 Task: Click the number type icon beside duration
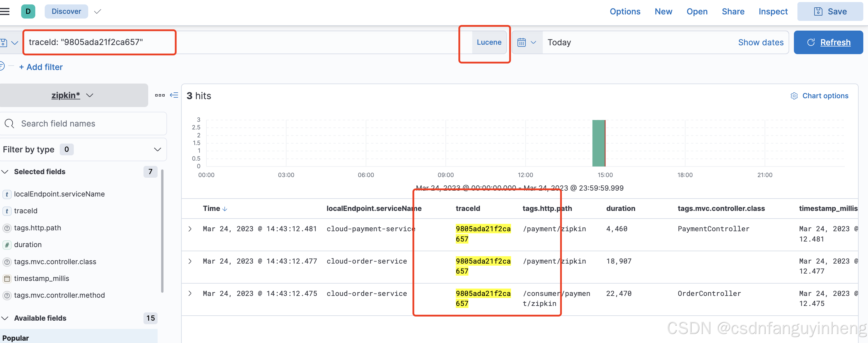7,245
